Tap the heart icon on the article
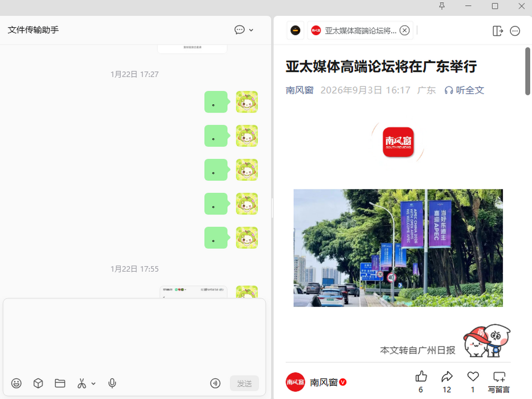This screenshot has width=532, height=399. pyautogui.click(x=473, y=377)
